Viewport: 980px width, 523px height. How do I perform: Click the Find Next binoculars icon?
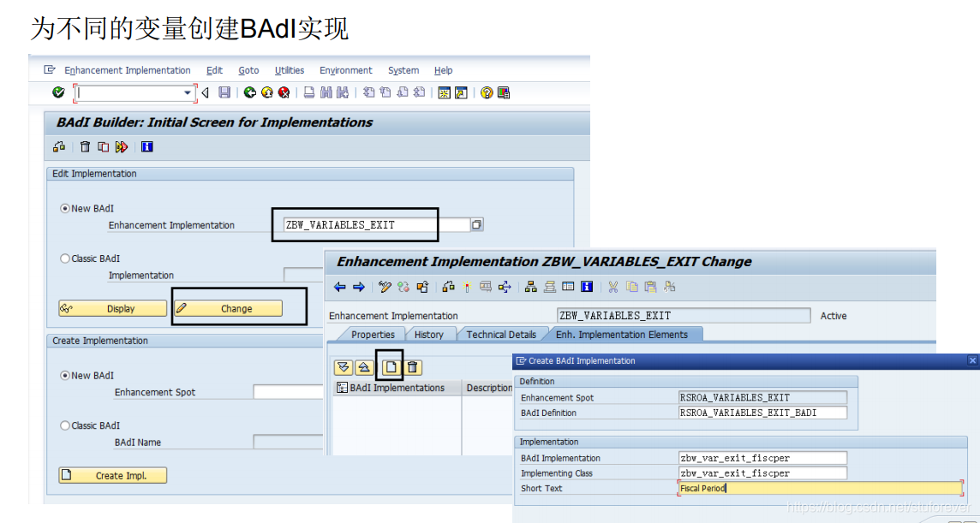(342, 92)
